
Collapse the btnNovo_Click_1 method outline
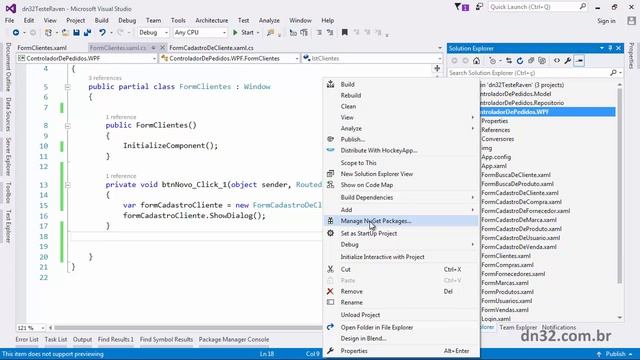coord(68,185)
